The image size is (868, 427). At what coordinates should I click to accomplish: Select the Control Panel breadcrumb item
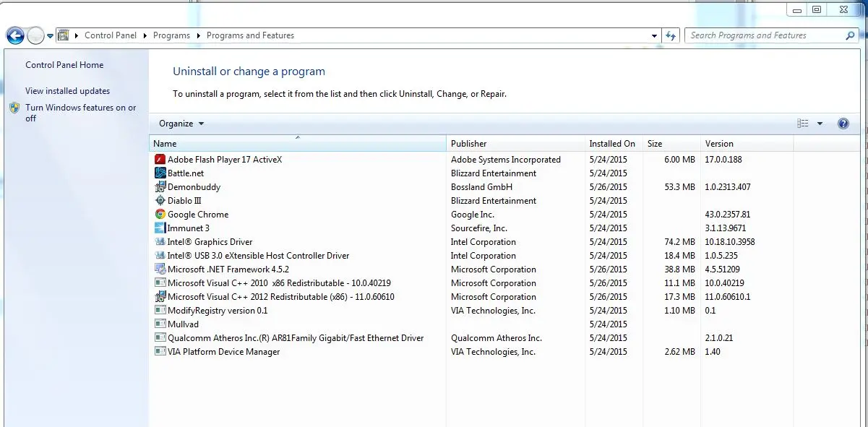click(110, 35)
